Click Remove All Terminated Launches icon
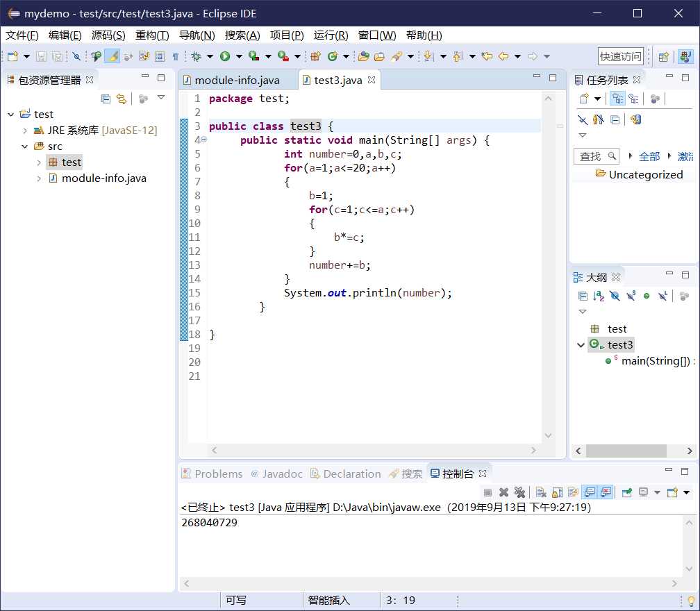700x611 pixels. [519, 492]
